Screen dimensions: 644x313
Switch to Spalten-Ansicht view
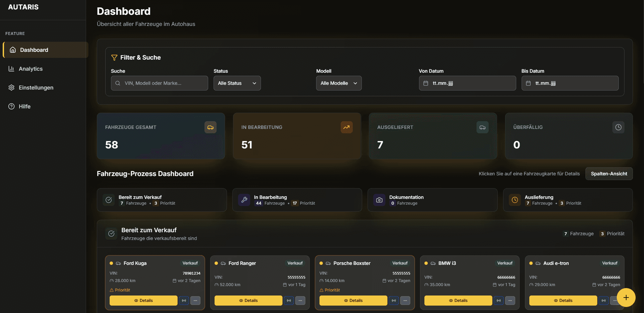(609, 174)
